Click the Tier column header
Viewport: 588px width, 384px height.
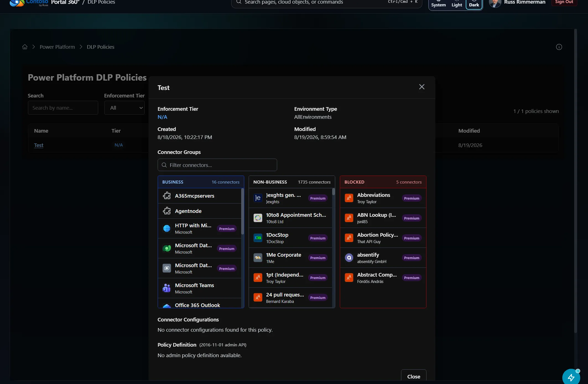click(116, 131)
